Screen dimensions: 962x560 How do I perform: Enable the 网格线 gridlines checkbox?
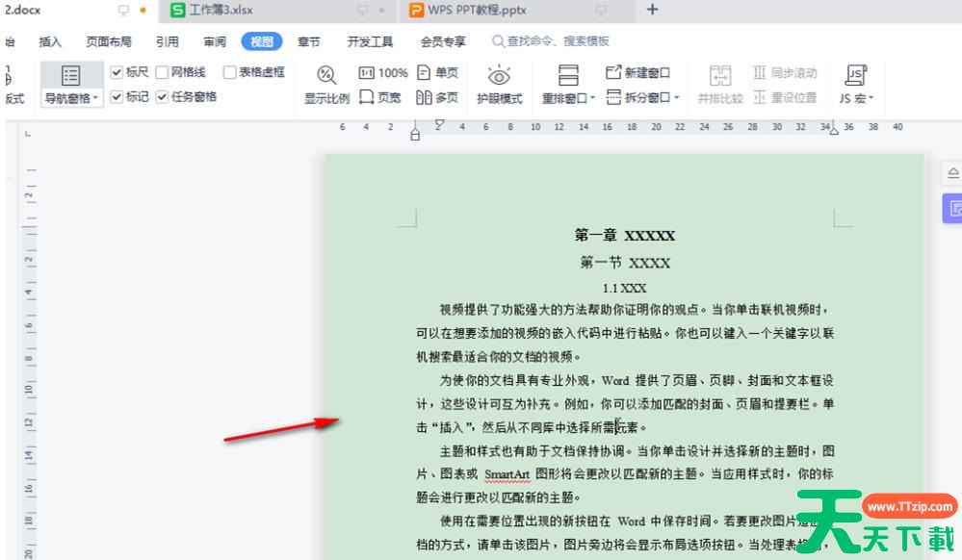[x=163, y=72]
